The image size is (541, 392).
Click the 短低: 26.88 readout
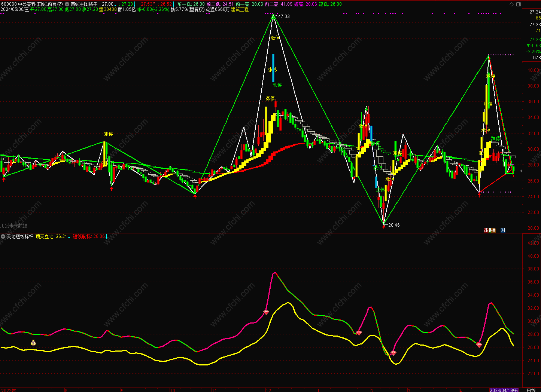(x=330, y=4)
